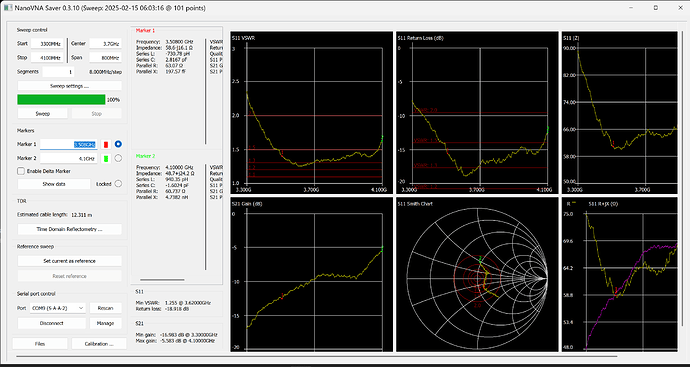Open Time Domain Reflectometry window
This screenshot has width=690, height=367.
tap(70, 229)
